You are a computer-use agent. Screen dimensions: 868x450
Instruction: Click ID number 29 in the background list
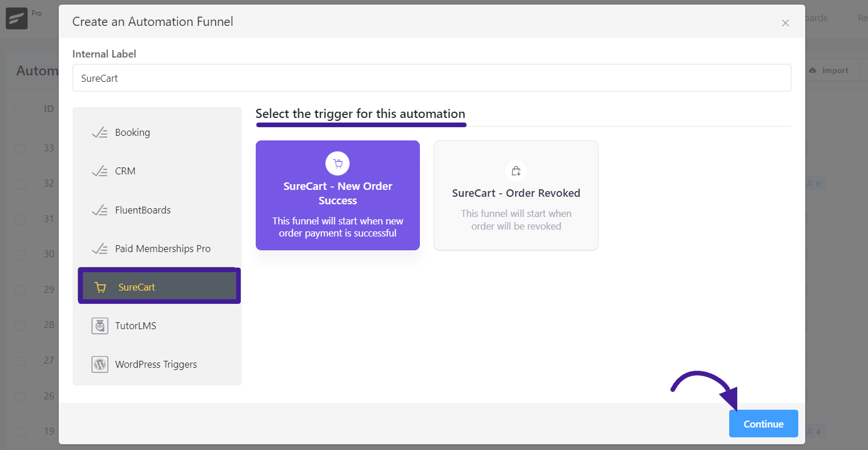coord(49,289)
